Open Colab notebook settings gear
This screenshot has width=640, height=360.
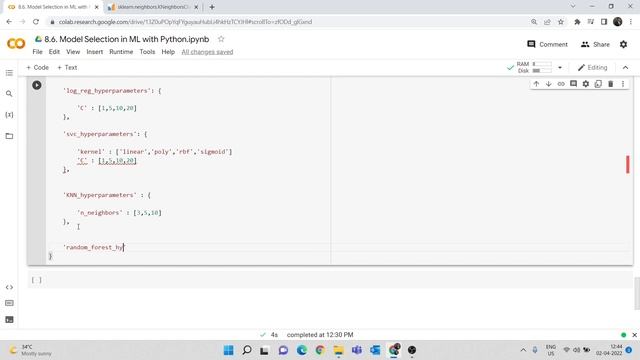(623, 44)
